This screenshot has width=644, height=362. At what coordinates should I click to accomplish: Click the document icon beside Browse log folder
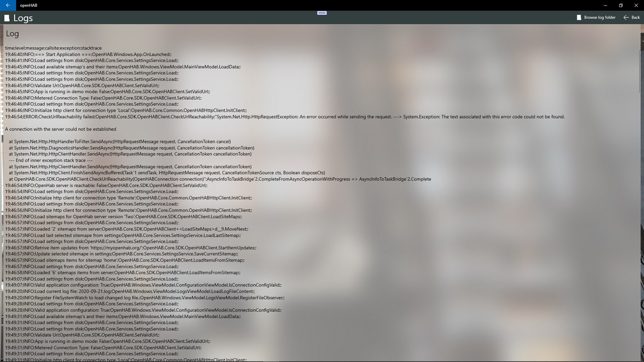click(x=579, y=17)
